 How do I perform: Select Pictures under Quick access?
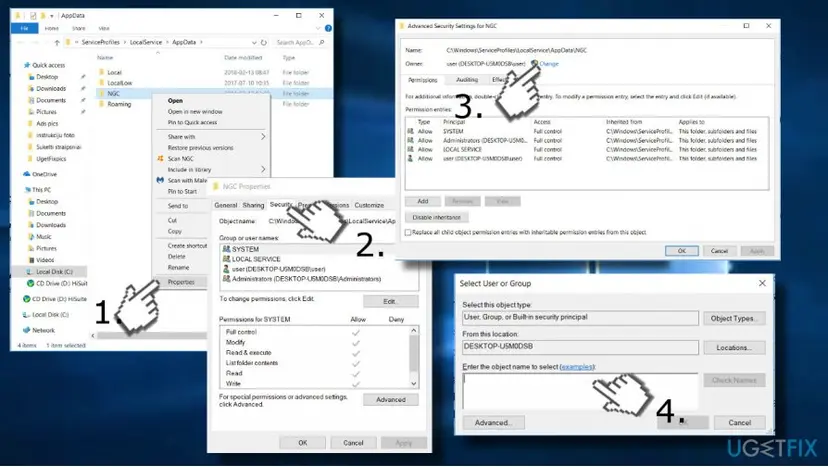pos(46,111)
